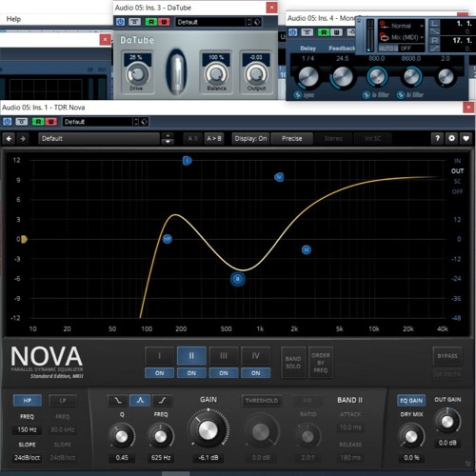This screenshot has width=476, height=476.
Task: Click the Band Solo button
Action: pos(293,363)
